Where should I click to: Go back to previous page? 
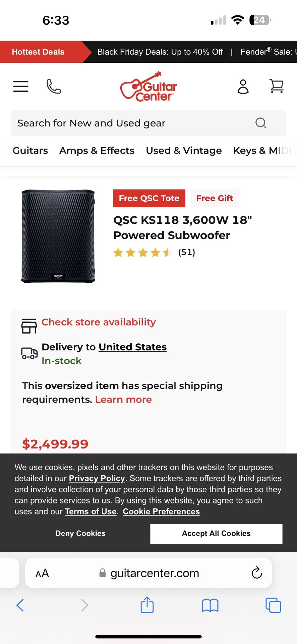20,605
